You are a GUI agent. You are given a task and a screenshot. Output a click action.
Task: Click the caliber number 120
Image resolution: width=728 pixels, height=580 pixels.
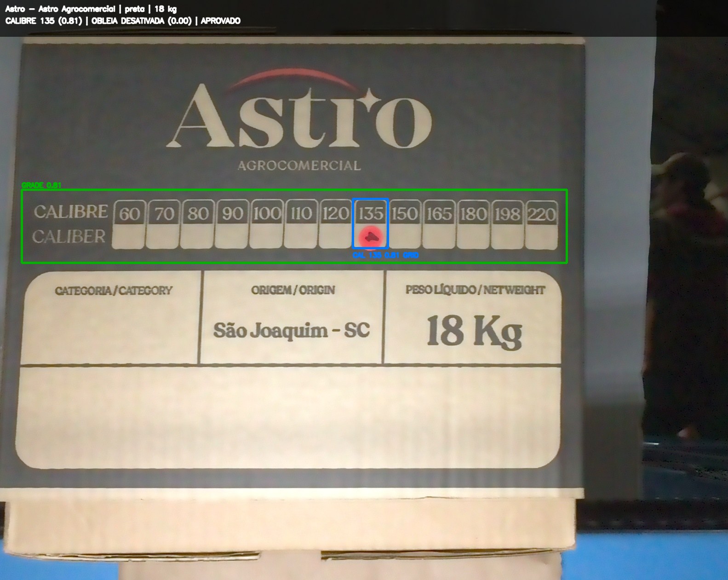point(336,213)
